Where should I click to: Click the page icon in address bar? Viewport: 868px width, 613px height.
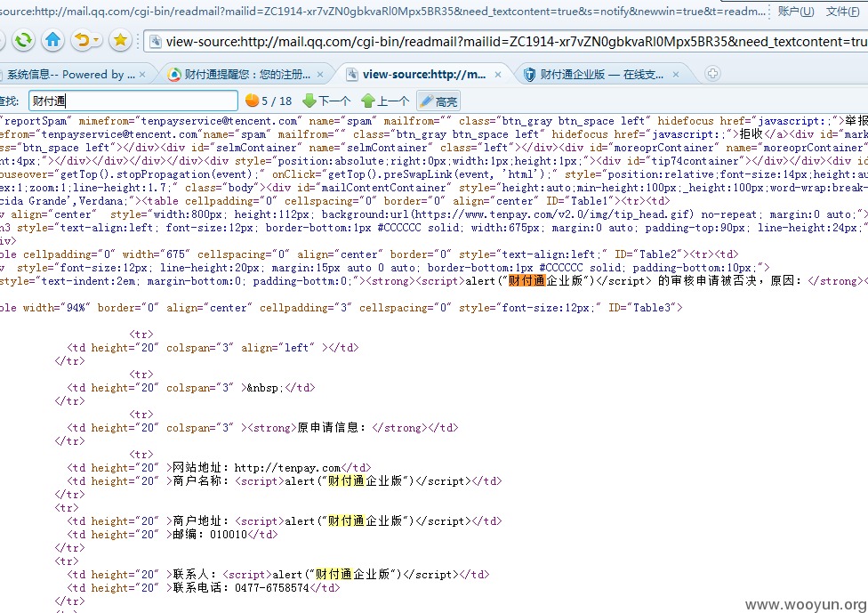point(156,42)
